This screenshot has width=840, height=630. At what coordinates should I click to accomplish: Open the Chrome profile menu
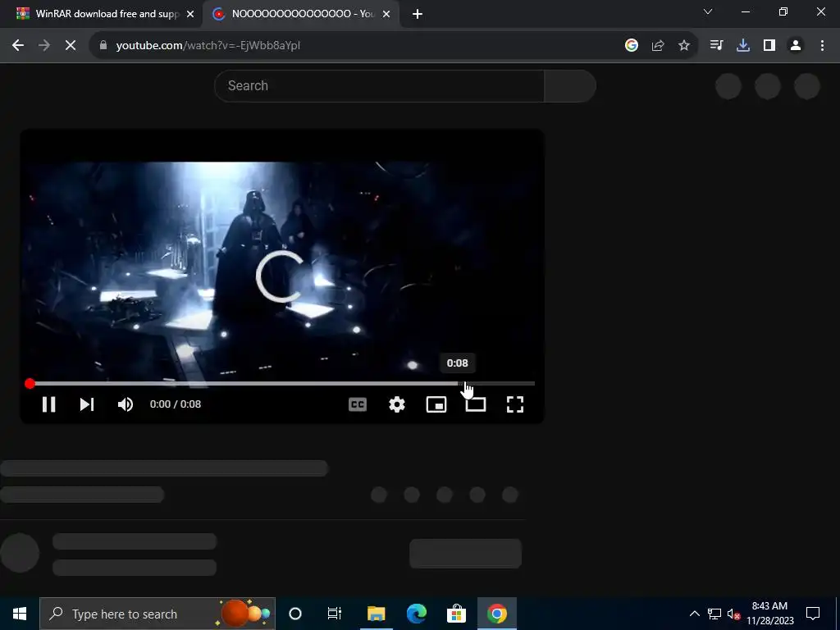point(796,46)
